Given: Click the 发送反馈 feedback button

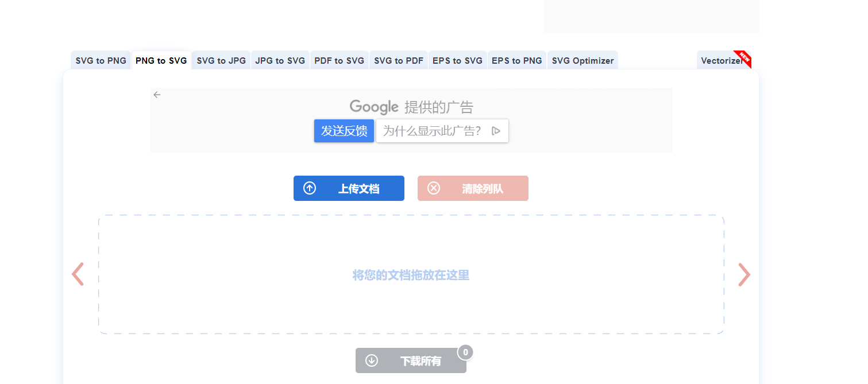Looking at the screenshot, I should pos(344,130).
